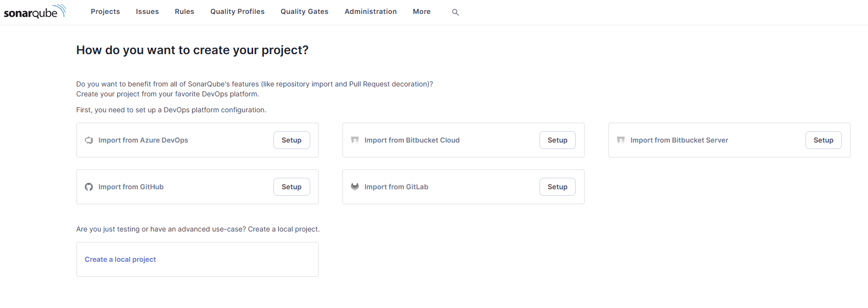Open the Projects menu
868x308 pixels.
click(x=105, y=11)
